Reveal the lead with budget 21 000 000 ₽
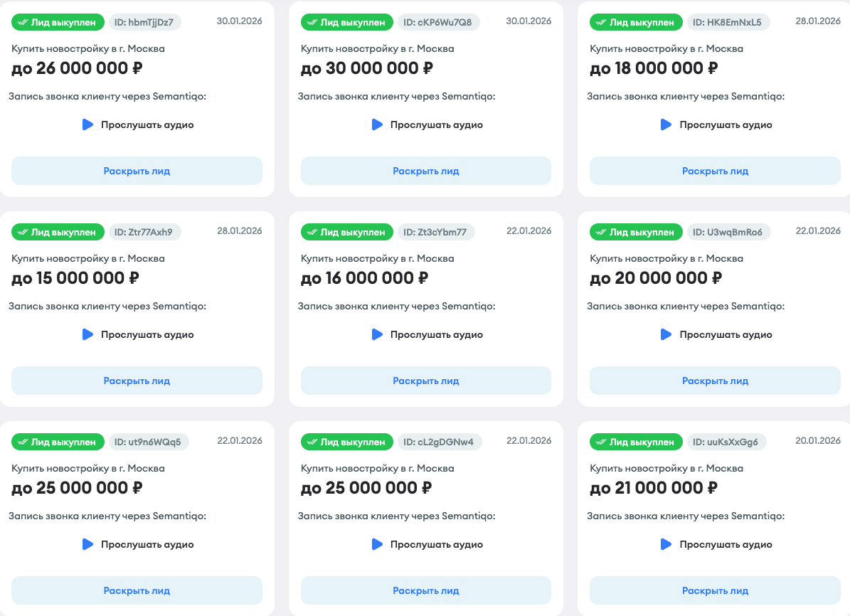This screenshot has height=616, width=850. [715, 590]
